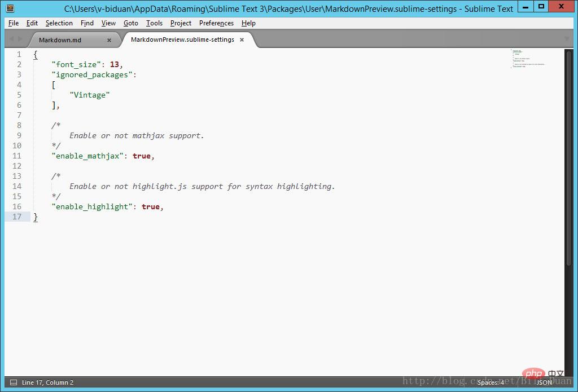Open the Help menu
Image resolution: width=578 pixels, height=392 pixels.
(x=248, y=23)
